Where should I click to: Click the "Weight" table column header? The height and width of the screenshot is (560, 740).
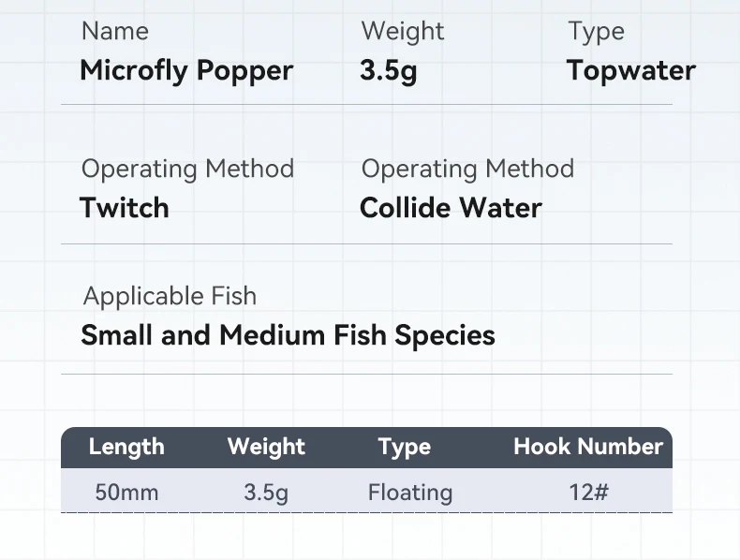point(266,448)
